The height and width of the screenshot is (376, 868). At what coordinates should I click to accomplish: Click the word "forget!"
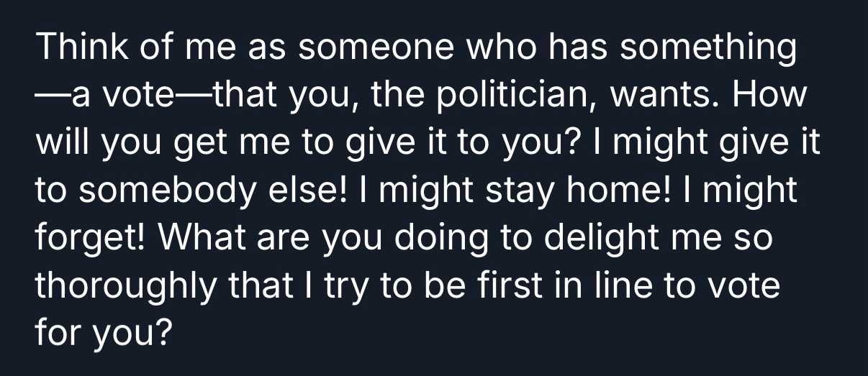(x=84, y=239)
